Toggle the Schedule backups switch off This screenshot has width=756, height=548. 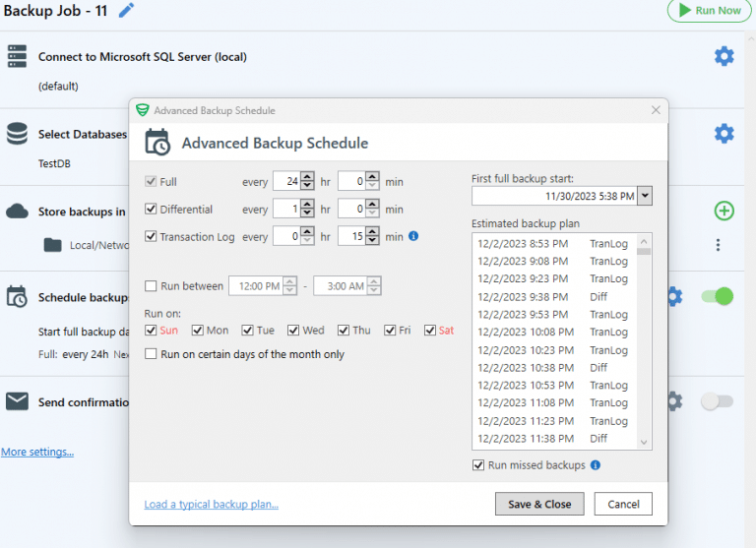click(x=718, y=296)
